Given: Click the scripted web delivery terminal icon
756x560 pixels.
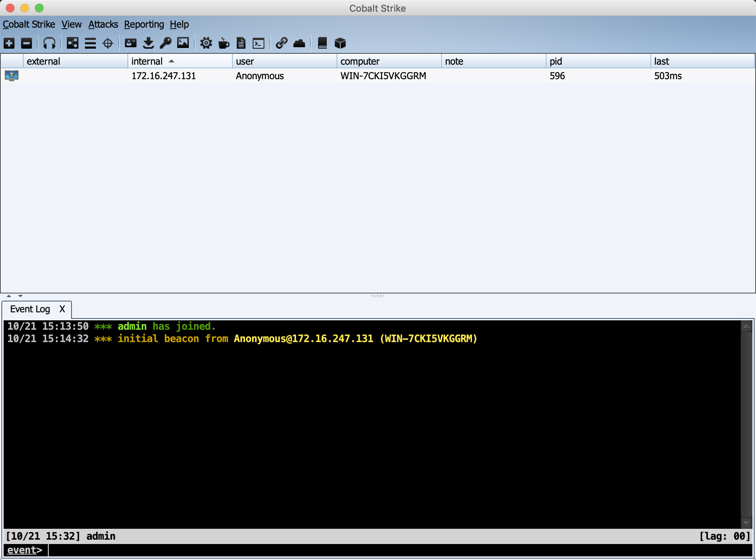Looking at the screenshot, I should (259, 43).
